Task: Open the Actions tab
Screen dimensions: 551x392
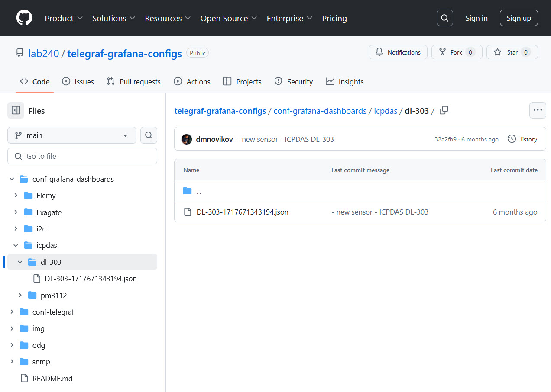Action: coord(192,81)
